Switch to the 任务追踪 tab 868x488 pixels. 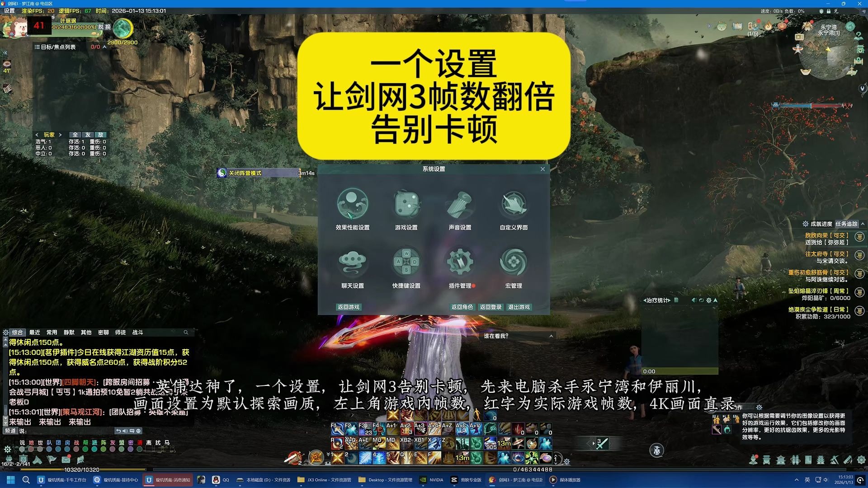click(846, 224)
